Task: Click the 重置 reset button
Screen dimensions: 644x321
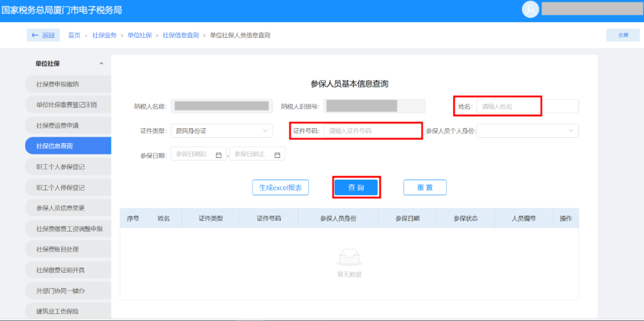Action: coord(425,187)
